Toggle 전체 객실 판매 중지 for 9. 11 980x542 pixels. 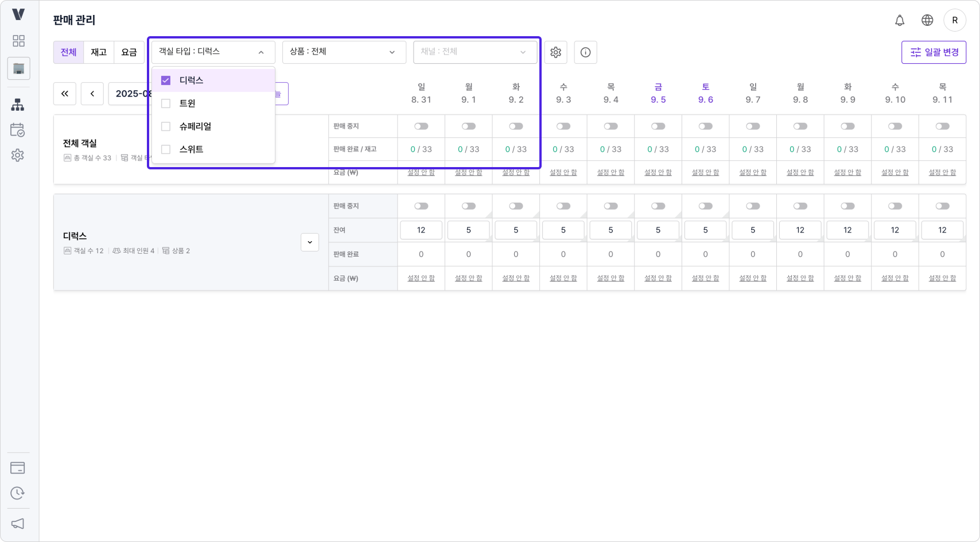click(942, 126)
